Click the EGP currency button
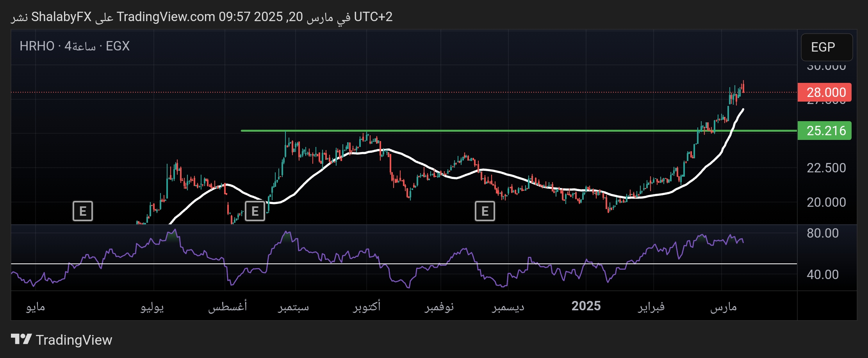 click(827, 47)
